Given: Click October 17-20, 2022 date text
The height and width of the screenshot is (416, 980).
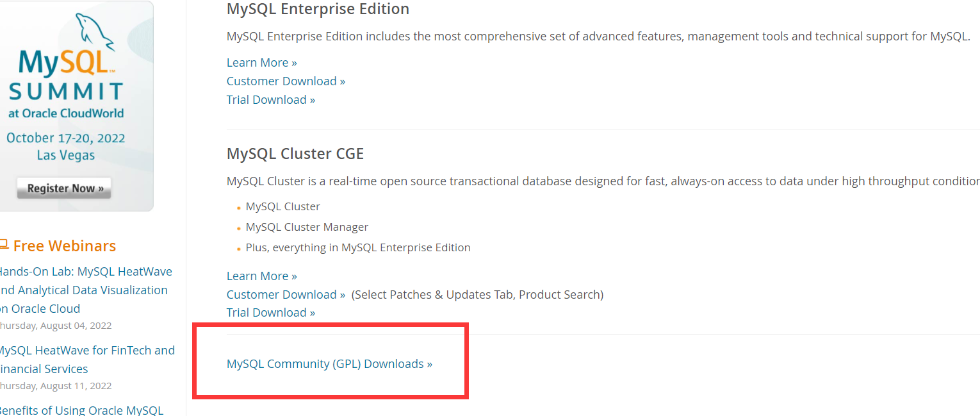Looking at the screenshot, I should [66, 138].
